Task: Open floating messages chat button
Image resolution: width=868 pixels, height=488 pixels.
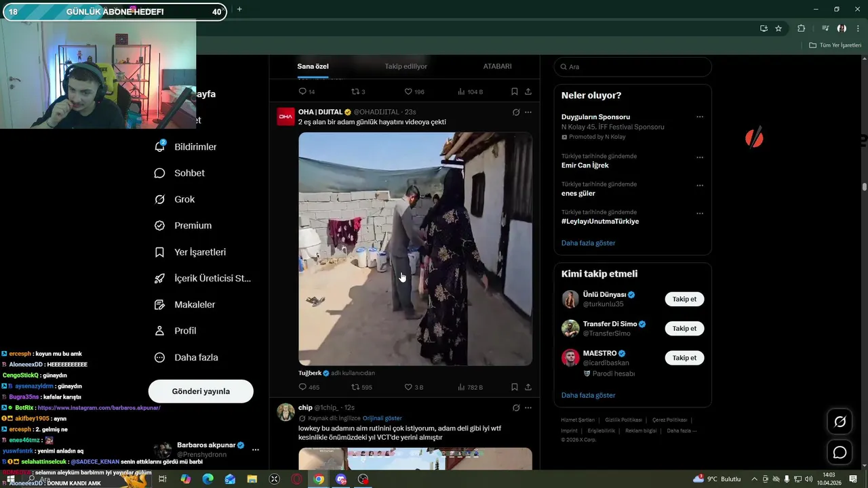Action: coord(840,452)
